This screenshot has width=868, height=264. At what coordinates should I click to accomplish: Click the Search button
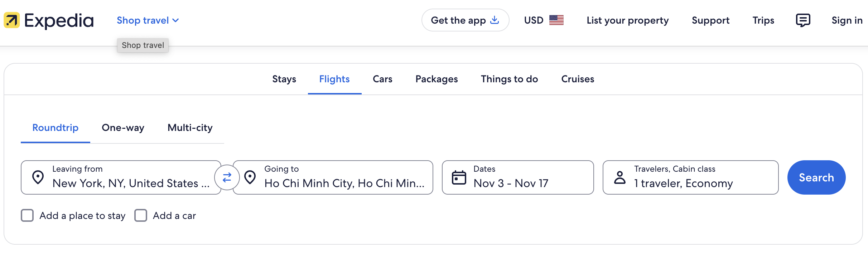[816, 177]
